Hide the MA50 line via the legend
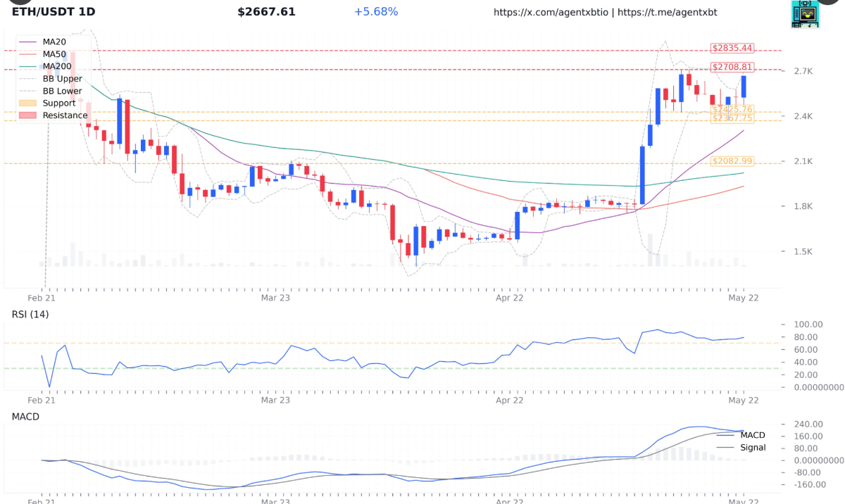The width and height of the screenshot is (845, 504). pos(54,54)
